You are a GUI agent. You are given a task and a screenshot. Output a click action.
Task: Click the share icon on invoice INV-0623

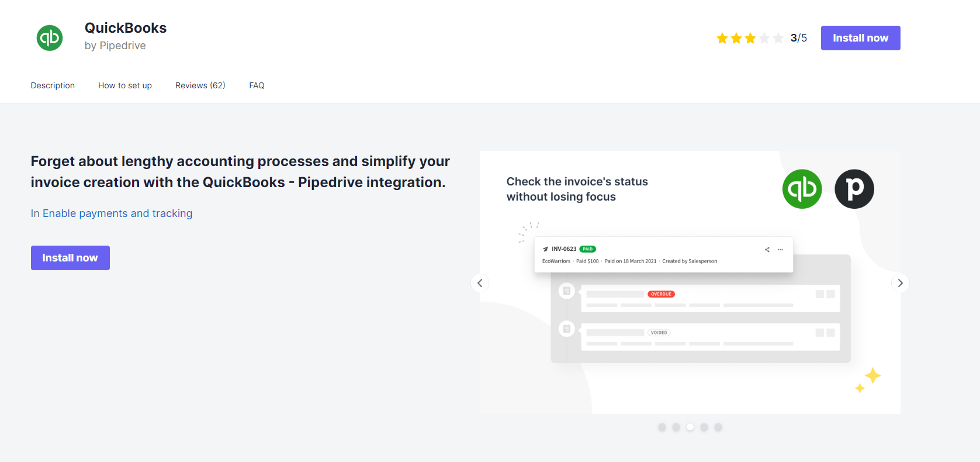(x=767, y=249)
